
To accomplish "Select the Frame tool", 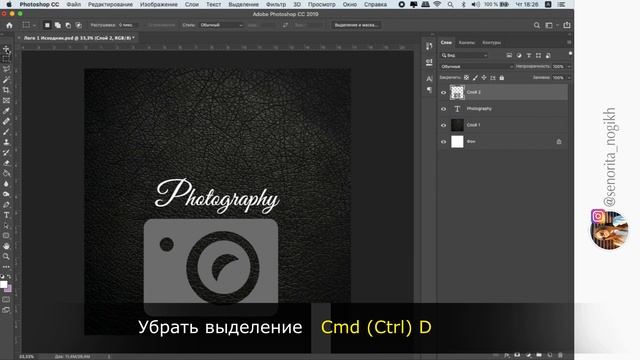I will coord(6,100).
